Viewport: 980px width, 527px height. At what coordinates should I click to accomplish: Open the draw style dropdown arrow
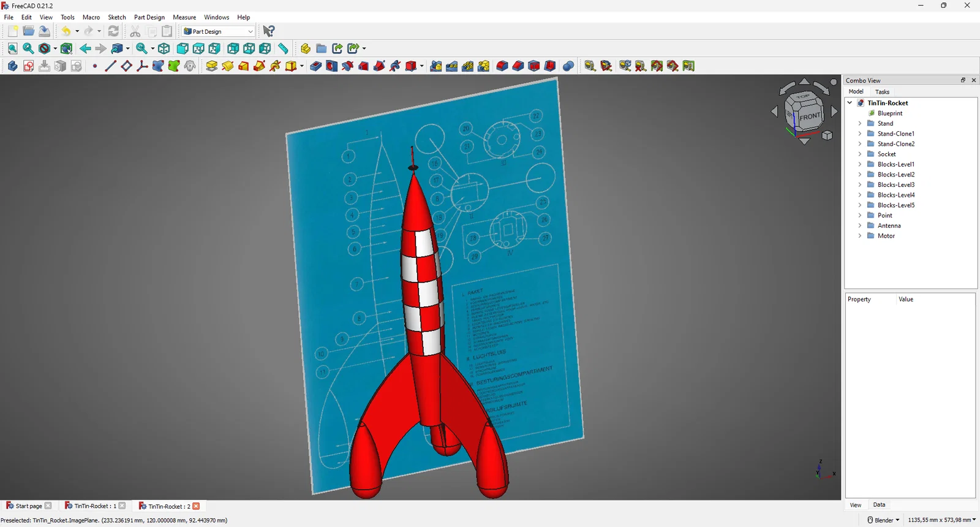(x=55, y=48)
